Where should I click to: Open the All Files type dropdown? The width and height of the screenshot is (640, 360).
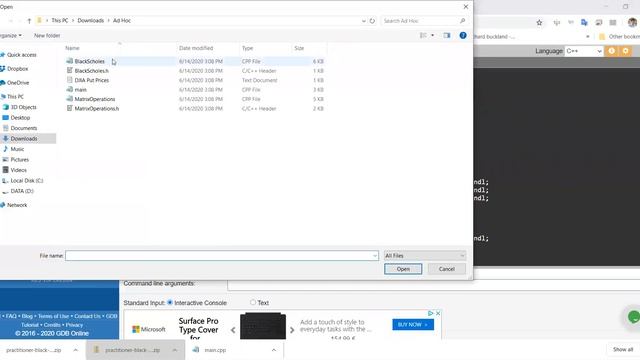point(424,256)
